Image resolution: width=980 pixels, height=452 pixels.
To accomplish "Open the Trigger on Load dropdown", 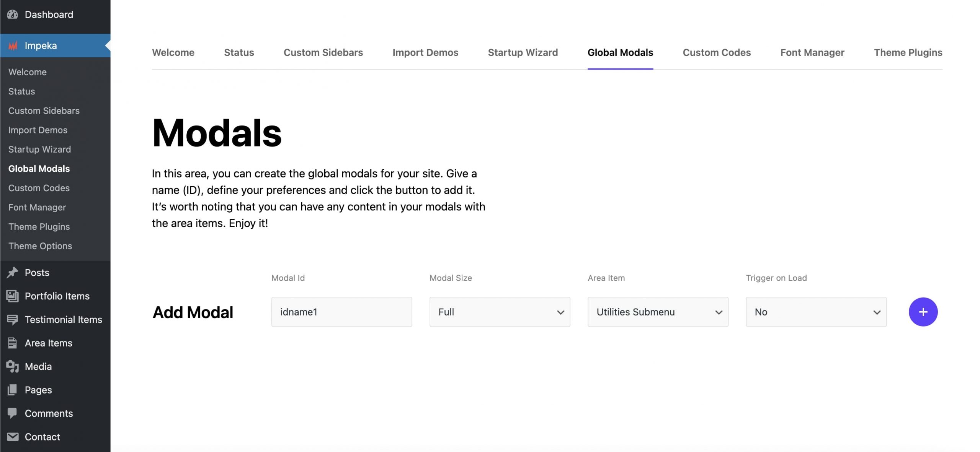I will [816, 312].
